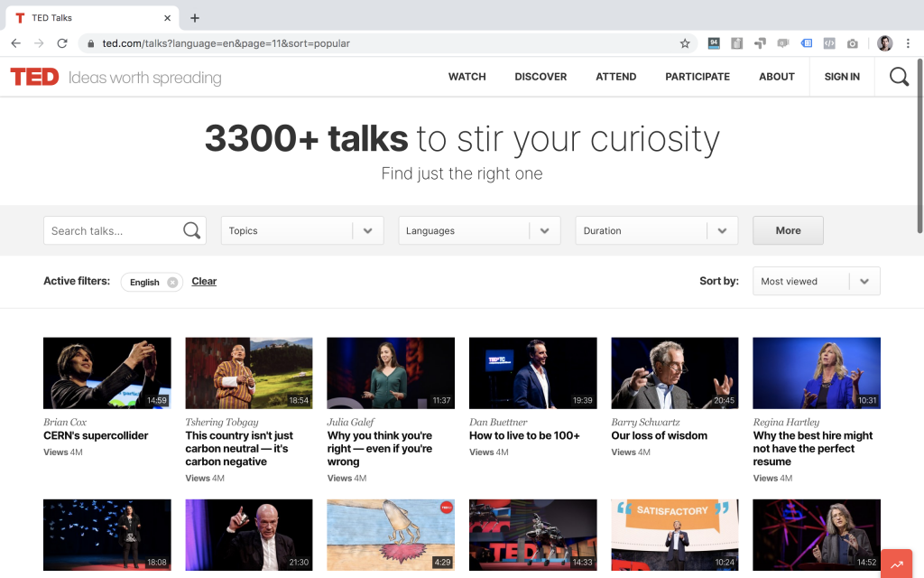
Task: Open the Duration filter dropdown
Action: (657, 230)
